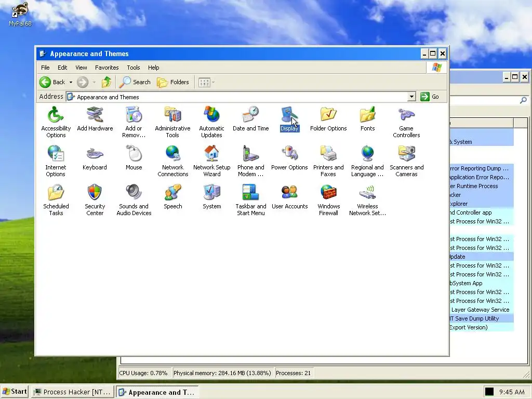Expand the Back history dropdown arrow
Image resolution: width=532 pixels, height=399 pixels.
pos(71,82)
